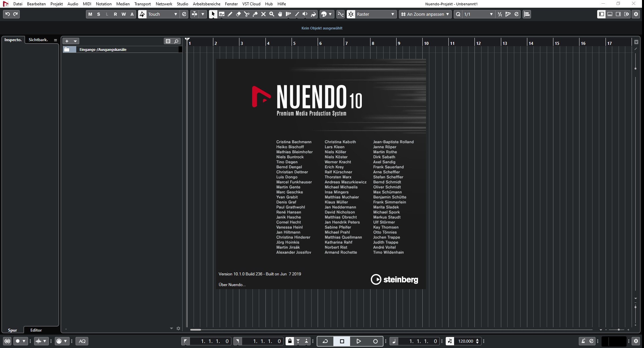
Task: Toggle Snap to Zero Crossing
Action: [x=340, y=14]
